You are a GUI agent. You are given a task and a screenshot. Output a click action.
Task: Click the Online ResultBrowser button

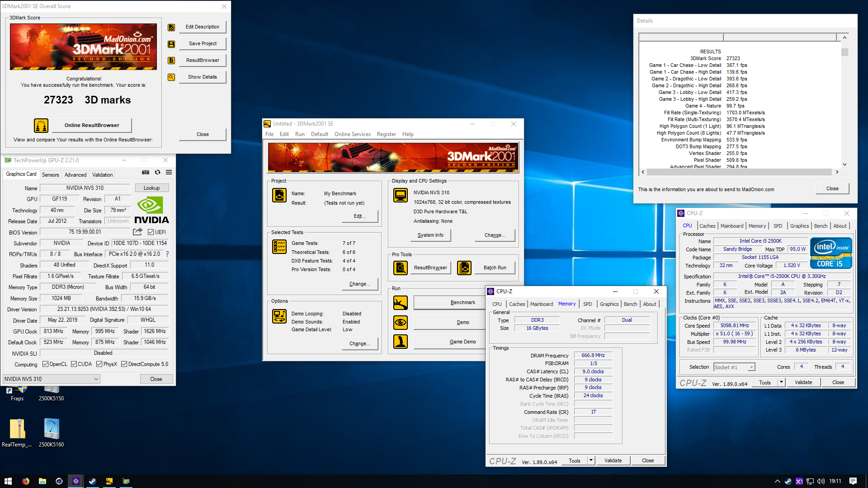point(92,125)
